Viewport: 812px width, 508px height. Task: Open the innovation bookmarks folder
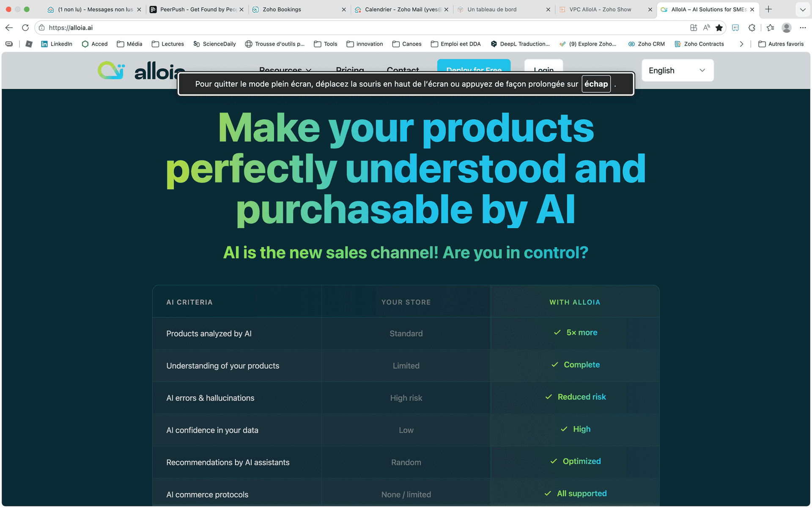pyautogui.click(x=365, y=44)
